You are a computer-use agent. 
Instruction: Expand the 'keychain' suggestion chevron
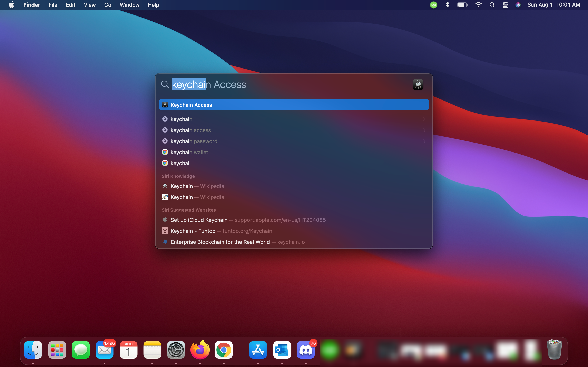[424, 119]
